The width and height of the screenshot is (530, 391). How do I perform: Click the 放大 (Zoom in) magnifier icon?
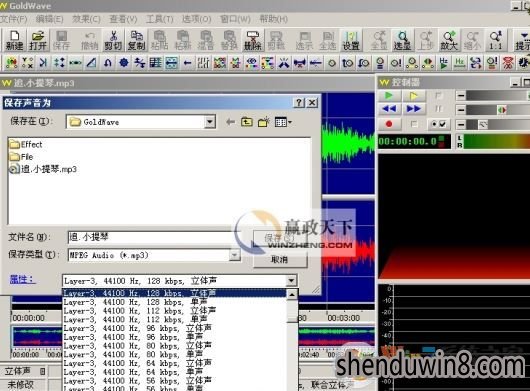pos(449,41)
